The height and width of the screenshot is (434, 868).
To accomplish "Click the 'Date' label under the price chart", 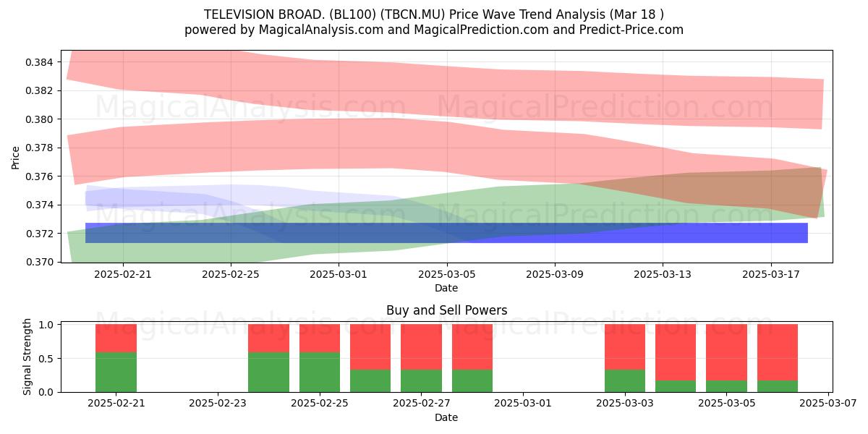I will 446,288.
